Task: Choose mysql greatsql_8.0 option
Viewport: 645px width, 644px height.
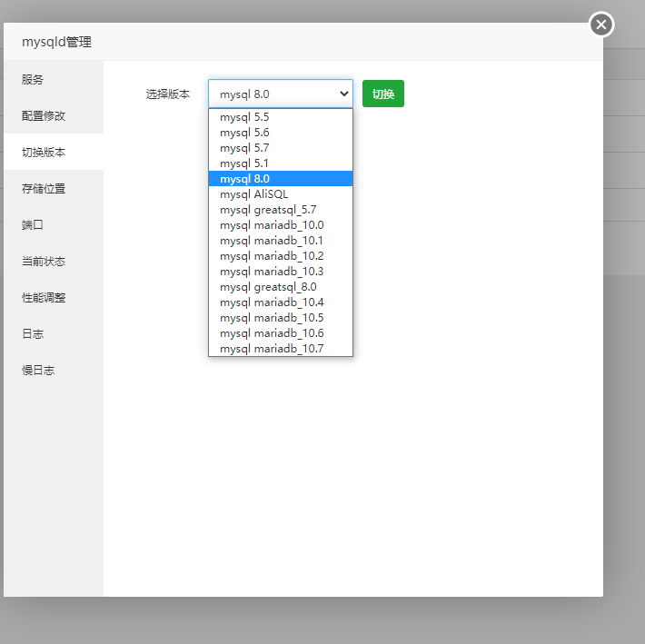Action: [x=281, y=287]
